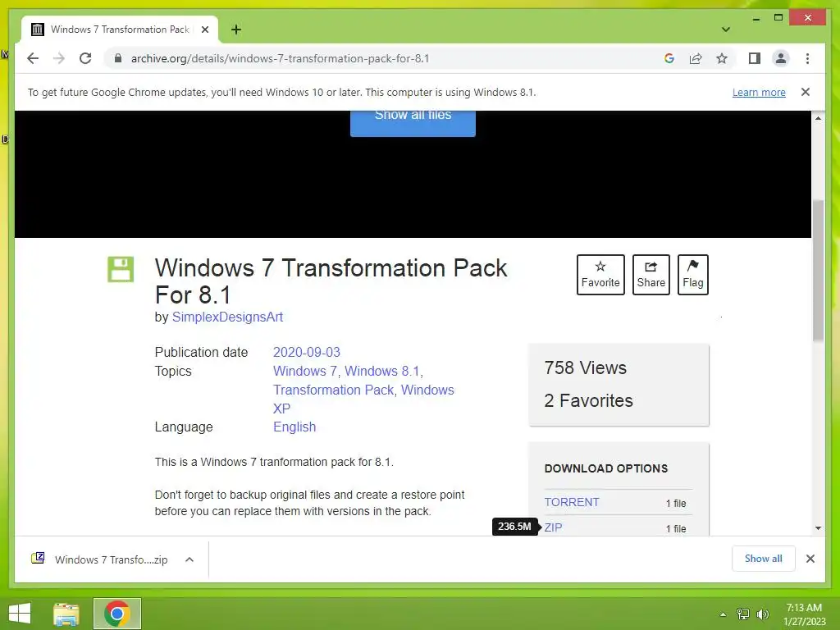Open the Chrome side panel
This screenshot has height=630, width=840.
755,58
